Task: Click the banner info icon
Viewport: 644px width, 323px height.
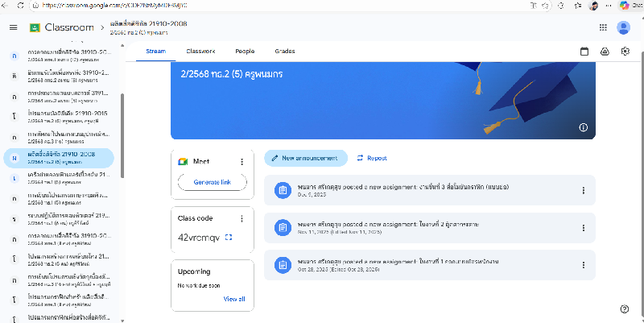Action: (583, 127)
